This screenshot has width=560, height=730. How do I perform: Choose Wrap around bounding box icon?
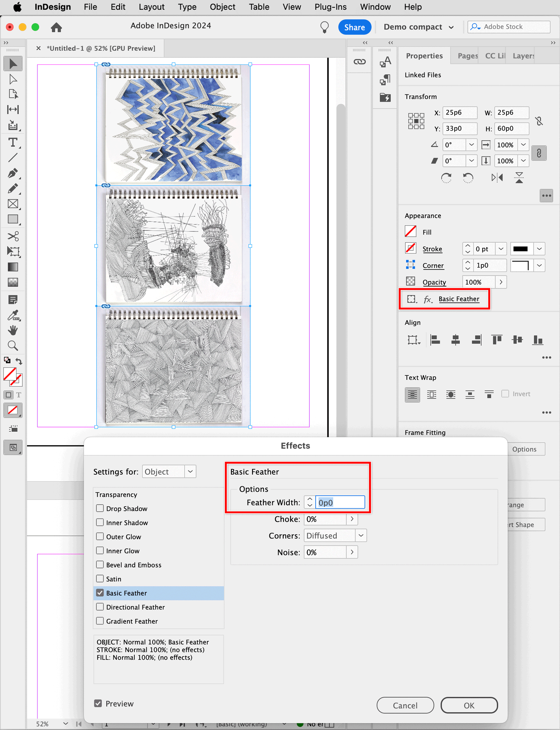click(432, 395)
